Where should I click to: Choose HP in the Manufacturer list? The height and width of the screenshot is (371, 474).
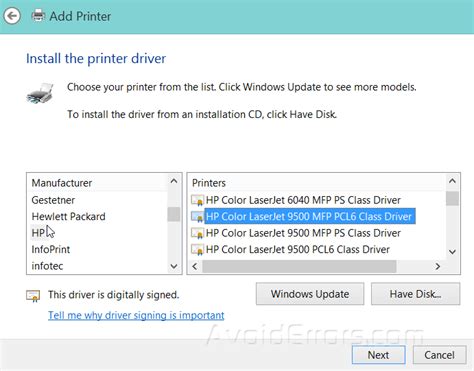[38, 233]
